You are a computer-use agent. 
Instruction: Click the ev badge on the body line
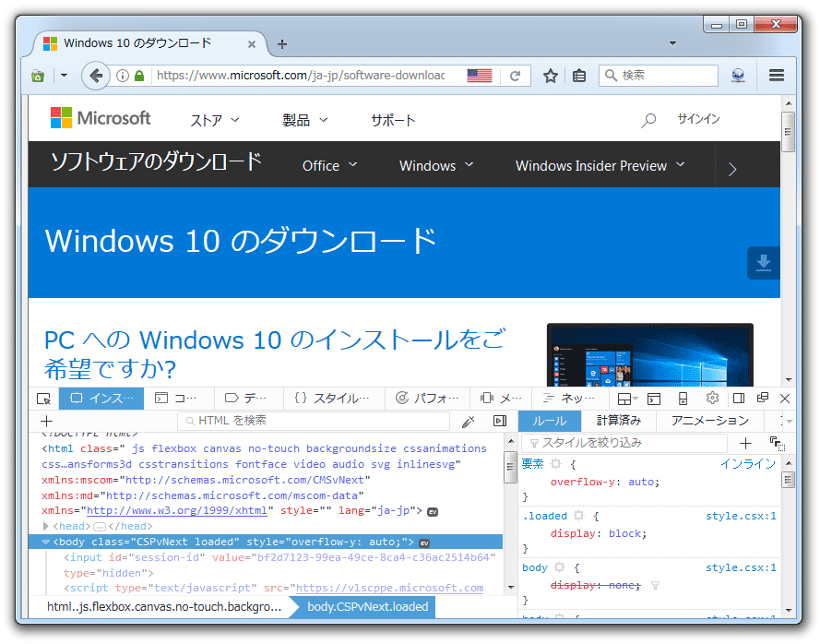pyautogui.click(x=424, y=543)
